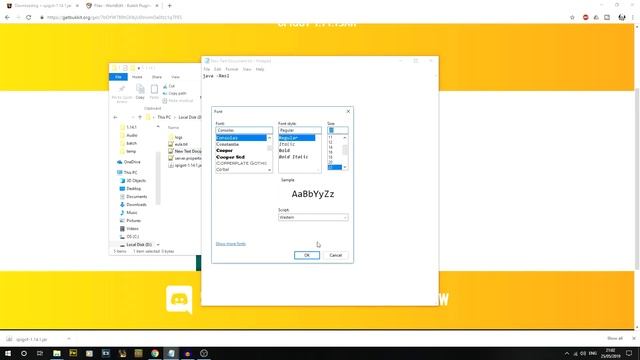This screenshot has height=360, width=640.
Task: Open the Script dropdown showing Western
Action: (313, 217)
